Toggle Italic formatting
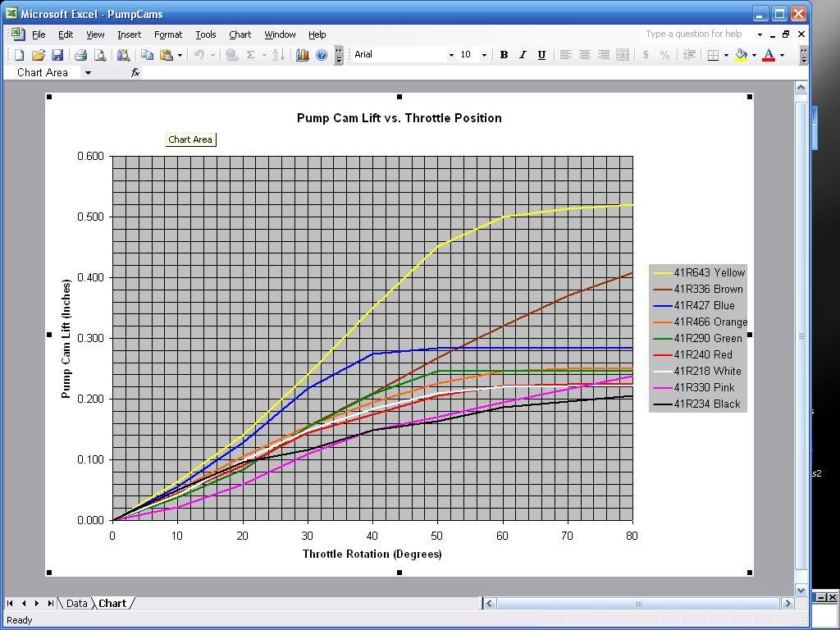Screen dimensions: 840x630 point(523,55)
